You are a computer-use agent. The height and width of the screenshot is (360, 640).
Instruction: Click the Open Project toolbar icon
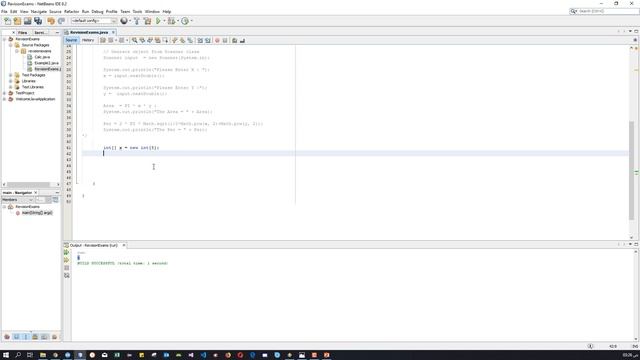pyautogui.click(x=27, y=21)
